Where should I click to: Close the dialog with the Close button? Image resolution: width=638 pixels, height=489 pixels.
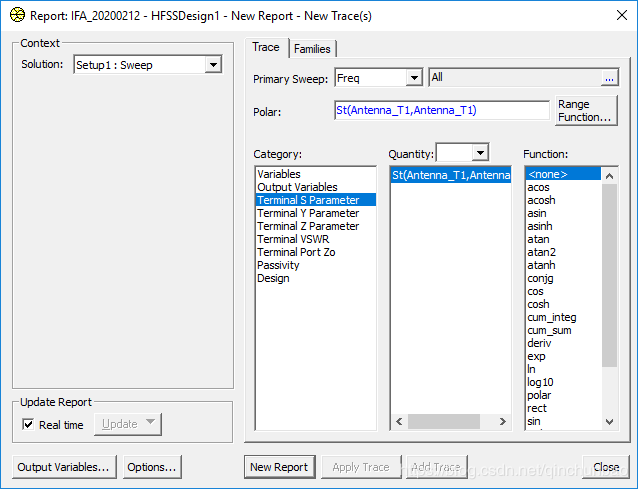(x=606, y=467)
